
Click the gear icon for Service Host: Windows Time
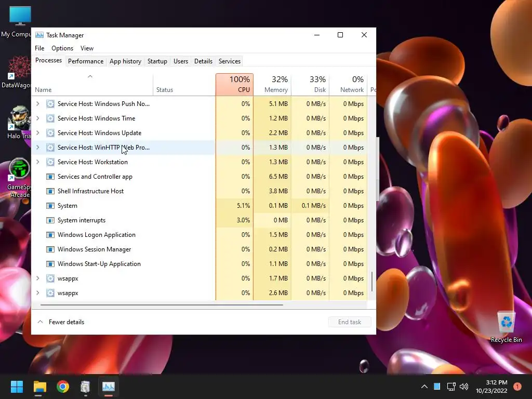pos(50,118)
